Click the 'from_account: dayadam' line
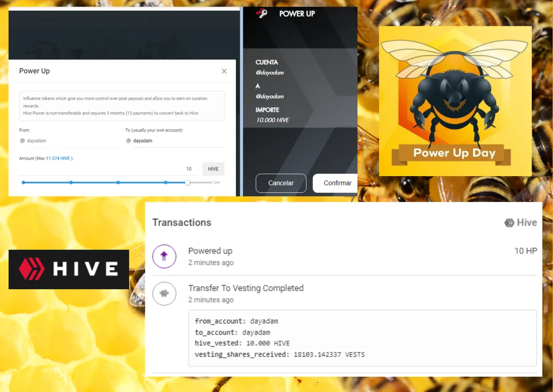Screen dimensions: 553x392 [236, 321]
